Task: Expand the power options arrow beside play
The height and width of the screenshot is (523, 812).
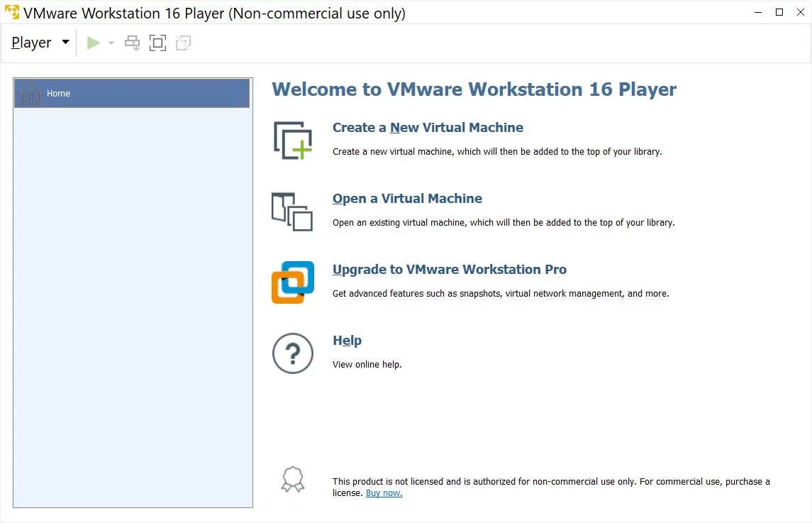Action: 111,43
